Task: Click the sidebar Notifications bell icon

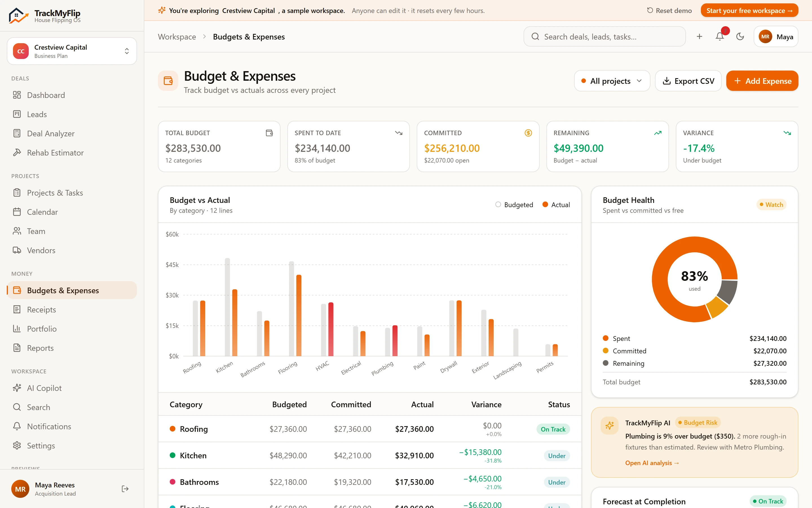Action: 17,426
